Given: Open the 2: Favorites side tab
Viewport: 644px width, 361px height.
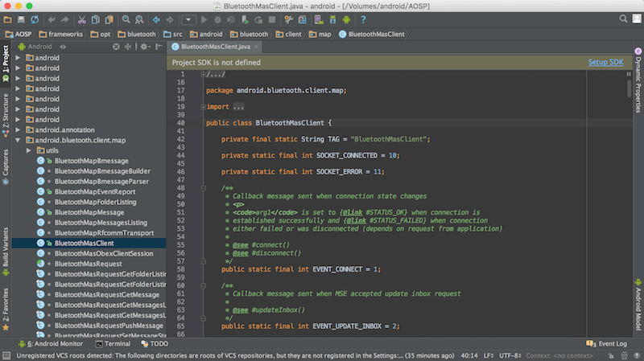Looking at the screenshot, I should pos(6,310).
